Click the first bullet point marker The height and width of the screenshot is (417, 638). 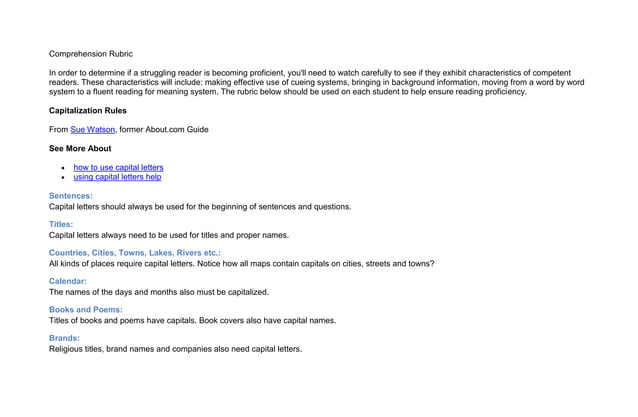tap(63, 168)
